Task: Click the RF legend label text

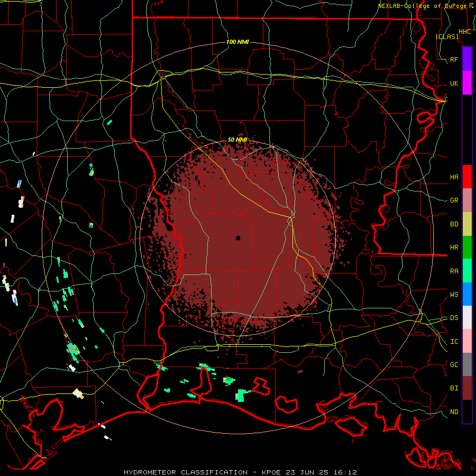Action: click(x=454, y=60)
